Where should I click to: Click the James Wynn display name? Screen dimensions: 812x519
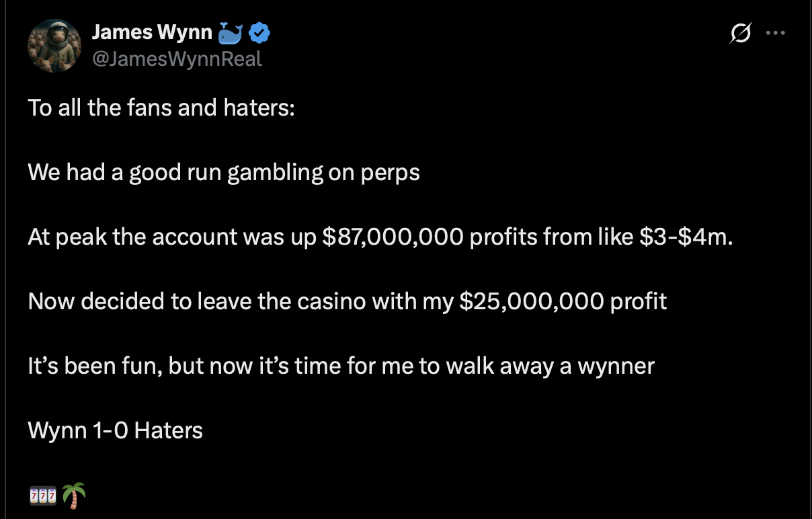[x=152, y=32]
